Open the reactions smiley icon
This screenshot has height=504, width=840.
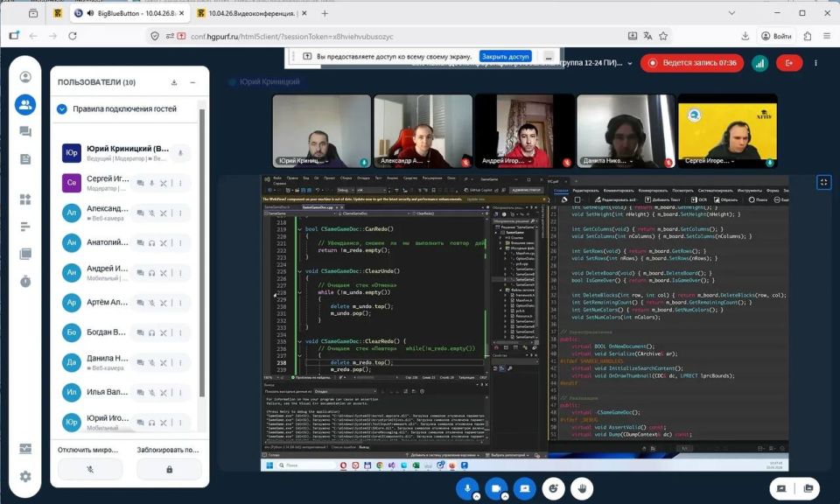click(x=552, y=488)
